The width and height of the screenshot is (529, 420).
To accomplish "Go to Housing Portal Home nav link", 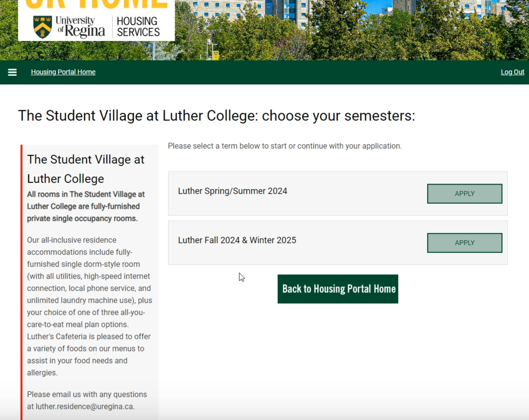I will 63,72.
